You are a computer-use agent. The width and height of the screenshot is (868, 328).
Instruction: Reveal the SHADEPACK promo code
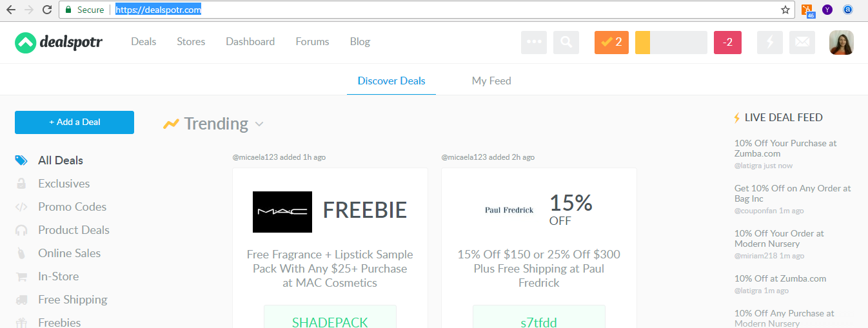tap(330, 319)
